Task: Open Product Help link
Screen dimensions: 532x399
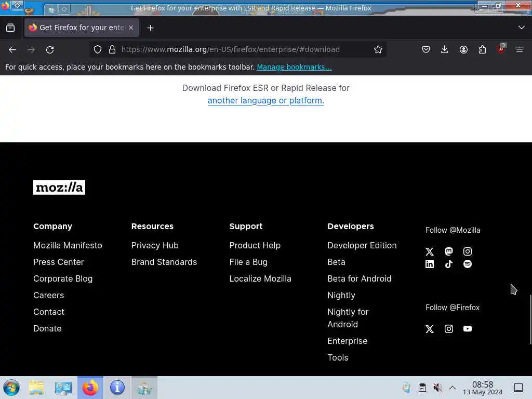Action: coord(255,245)
